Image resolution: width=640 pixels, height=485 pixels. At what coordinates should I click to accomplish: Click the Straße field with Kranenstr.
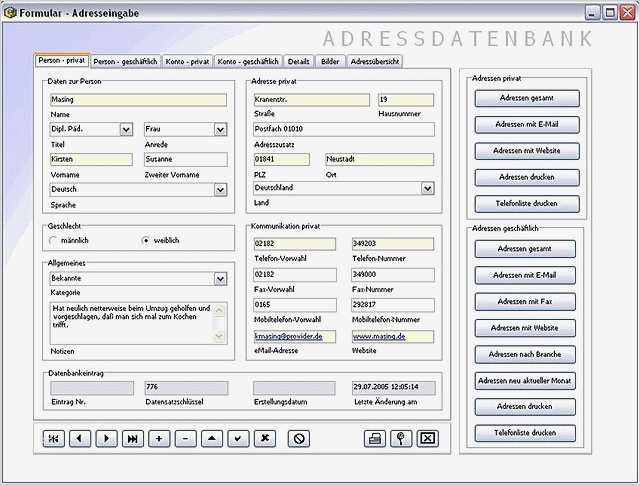pos(311,100)
